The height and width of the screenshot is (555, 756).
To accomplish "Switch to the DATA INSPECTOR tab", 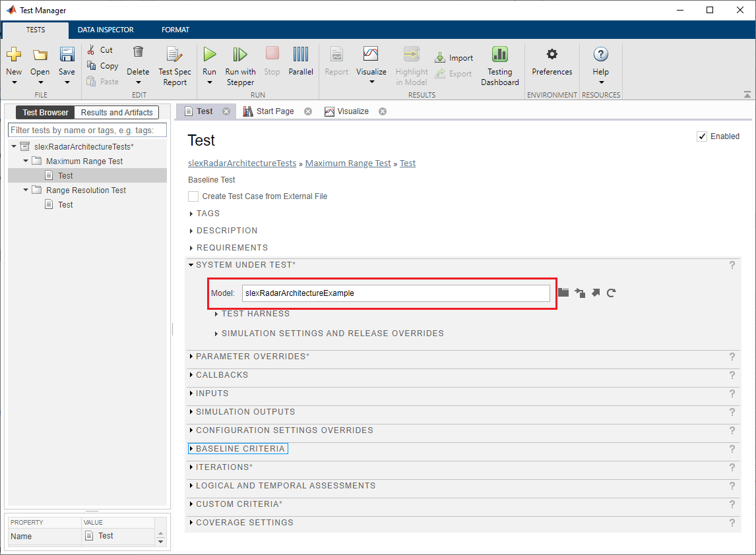I will (106, 30).
